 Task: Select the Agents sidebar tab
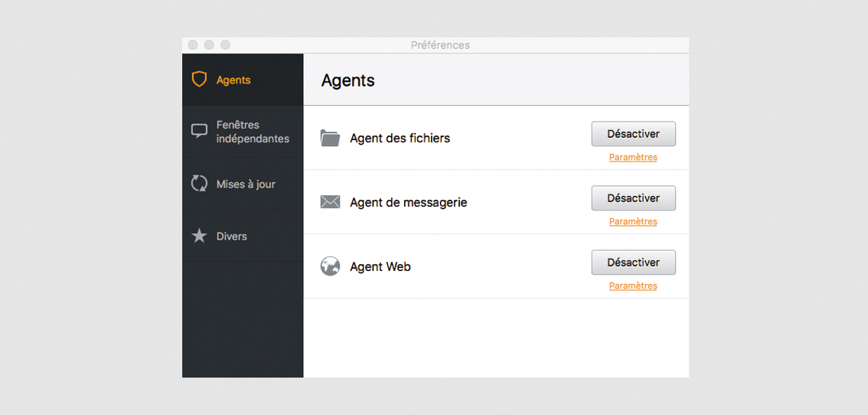click(243, 80)
